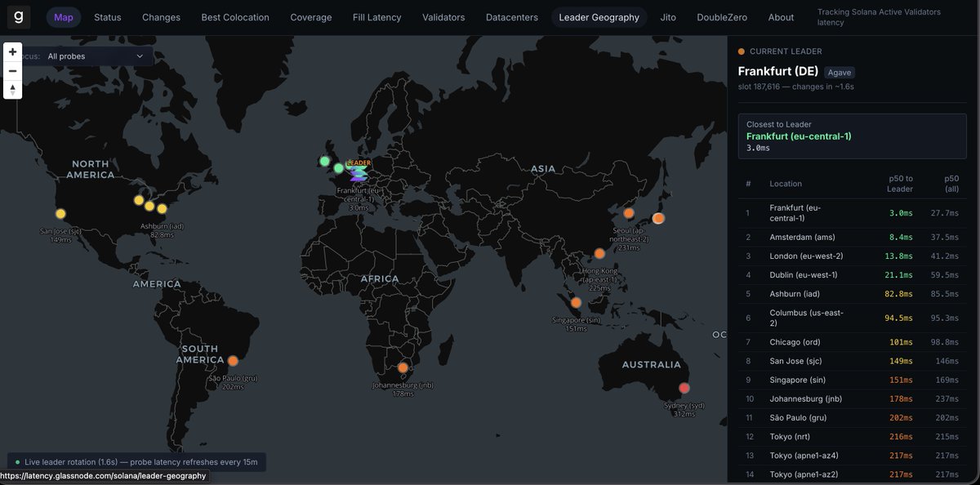
Task: Select the São Paulo (gru) table row
Action: click(x=852, y=418)
